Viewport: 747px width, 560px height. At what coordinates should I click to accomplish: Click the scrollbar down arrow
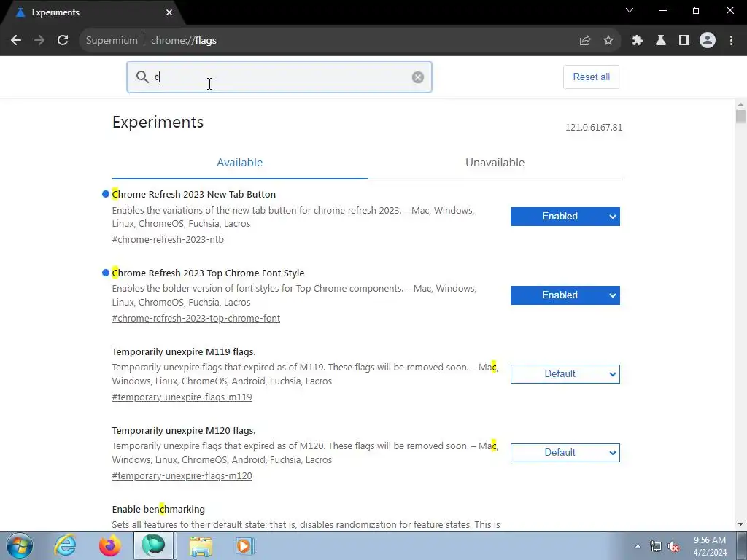pyautogui.click(x=740, y=525)
